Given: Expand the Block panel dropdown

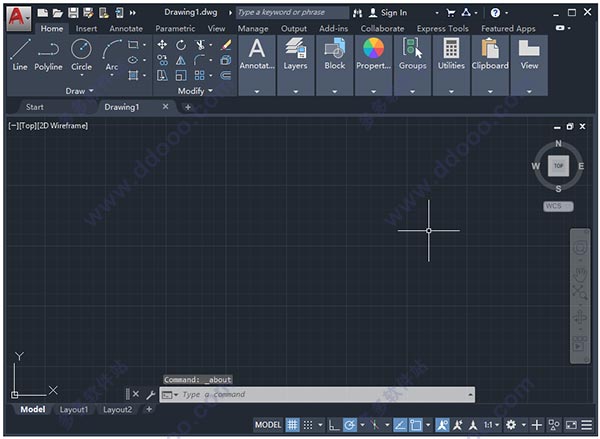Looking at the screenshot, I should 334,92.
